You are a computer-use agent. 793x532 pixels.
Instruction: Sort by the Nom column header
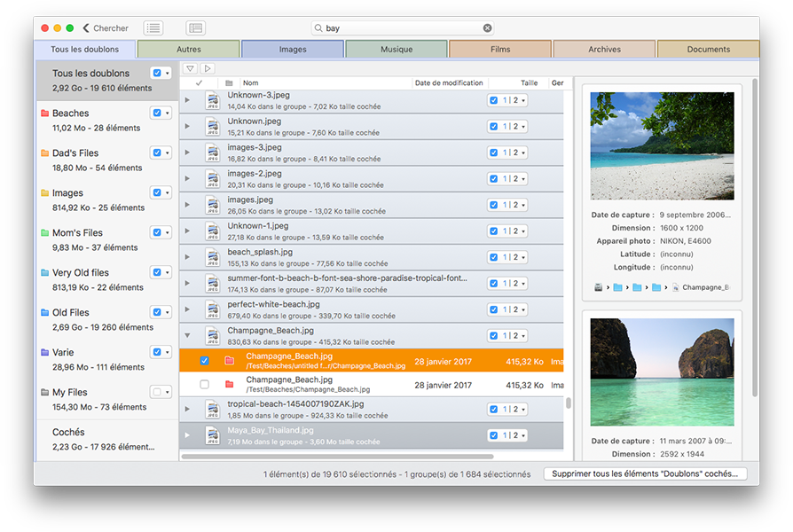pos(250,83)
